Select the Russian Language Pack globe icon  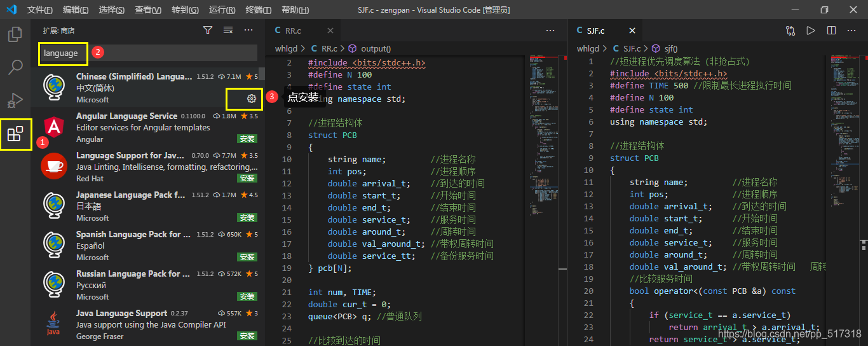pyautogui.click(x=54, y=285)
